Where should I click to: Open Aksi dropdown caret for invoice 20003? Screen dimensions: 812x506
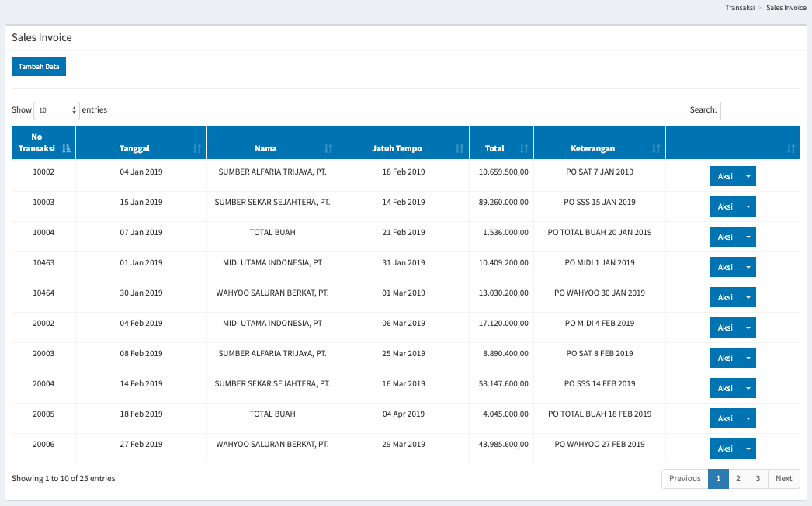point(748,358)
